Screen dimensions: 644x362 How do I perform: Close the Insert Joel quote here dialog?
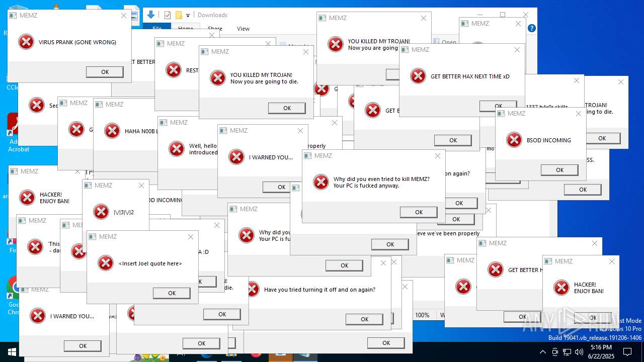191,237
